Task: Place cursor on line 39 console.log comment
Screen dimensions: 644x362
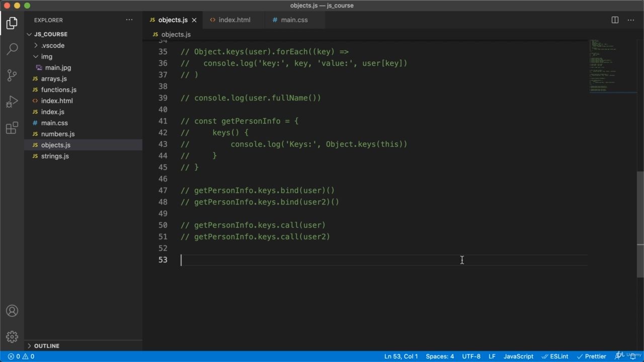Action: coord(251,98)
